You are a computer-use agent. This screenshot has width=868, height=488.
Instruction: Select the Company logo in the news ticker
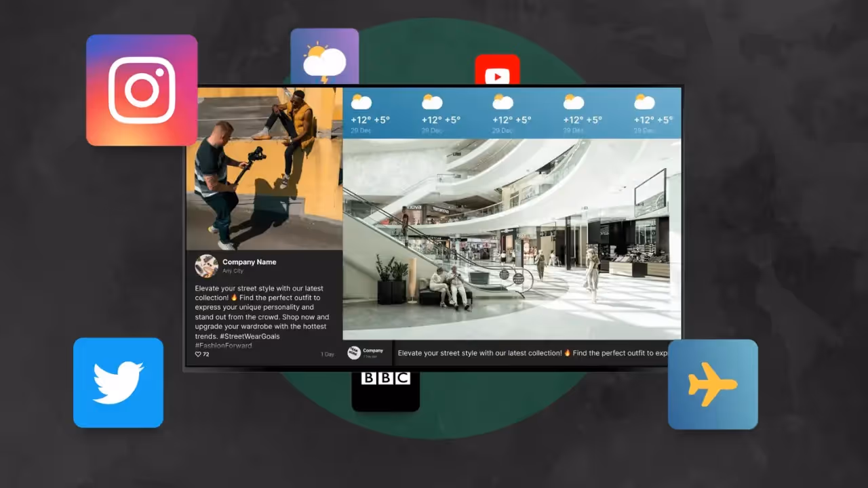pos(354,352)
